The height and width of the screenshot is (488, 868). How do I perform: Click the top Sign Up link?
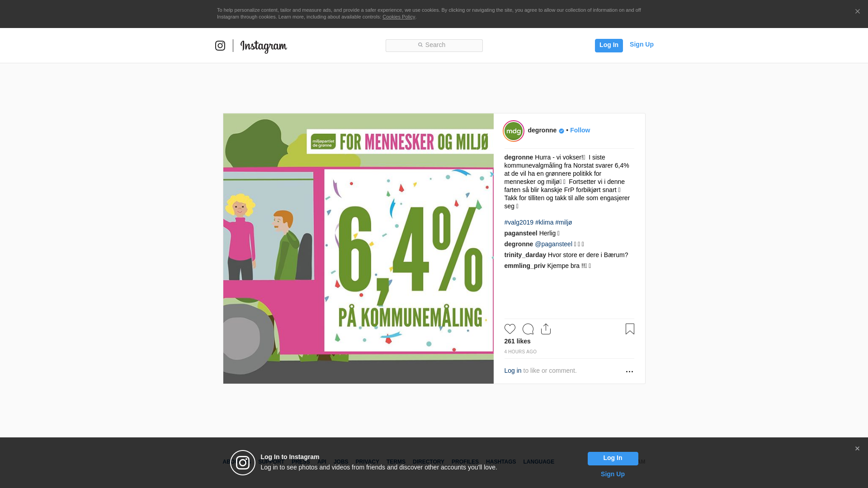(642, 44)
